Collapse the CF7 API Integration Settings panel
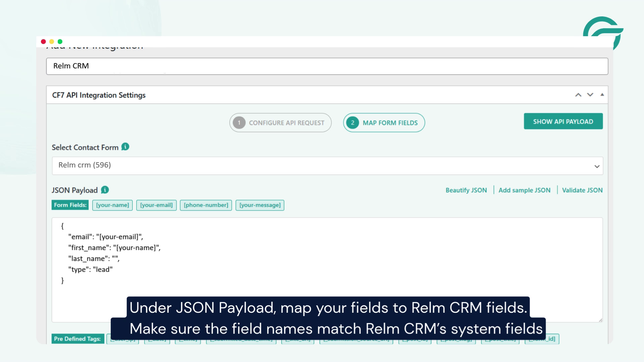 click(602, 95)
